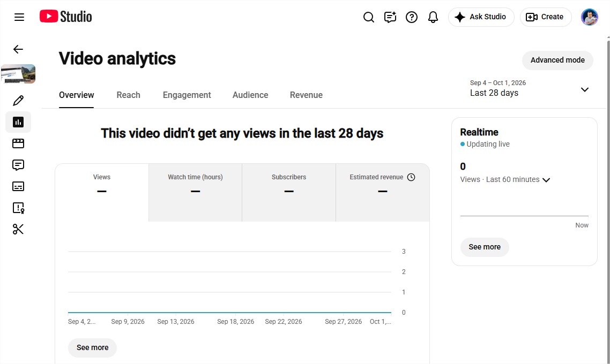Image resolution: width=610 pixels, height=364 pixels.
Task: Go back with the left arrow
Action: point(18,49)
